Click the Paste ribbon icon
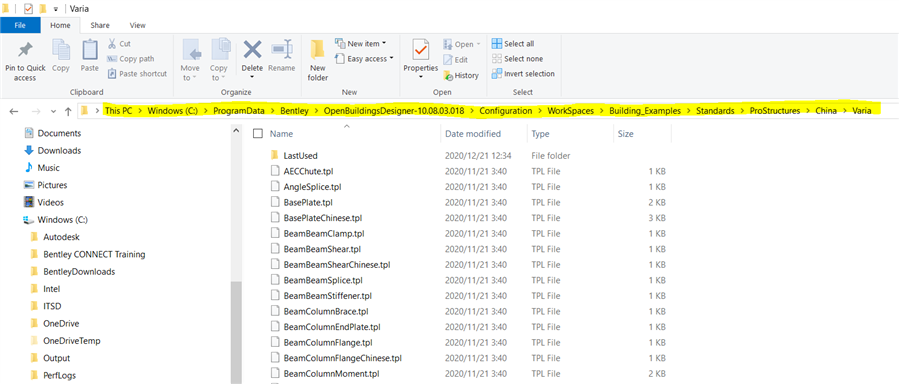The image size is (899, 384). (89, 49)
